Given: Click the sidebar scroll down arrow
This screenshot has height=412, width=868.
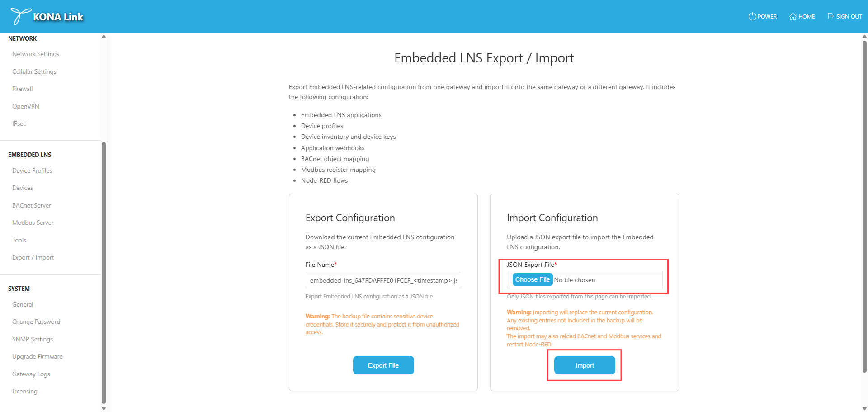Looking at the screenshot, I should [x=104, y=408].
